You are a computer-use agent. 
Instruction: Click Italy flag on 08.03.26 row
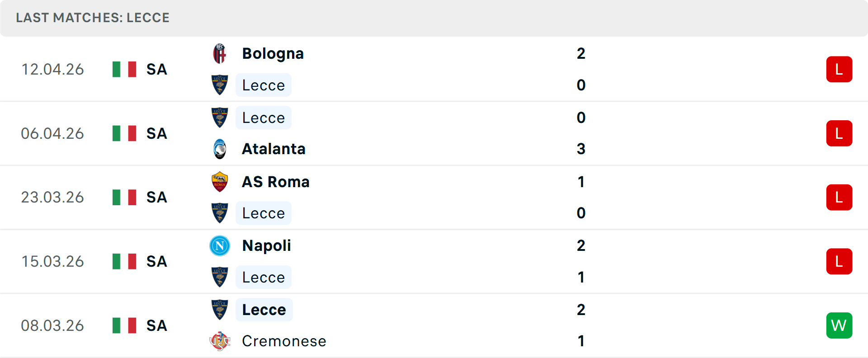tap(124, 325)
